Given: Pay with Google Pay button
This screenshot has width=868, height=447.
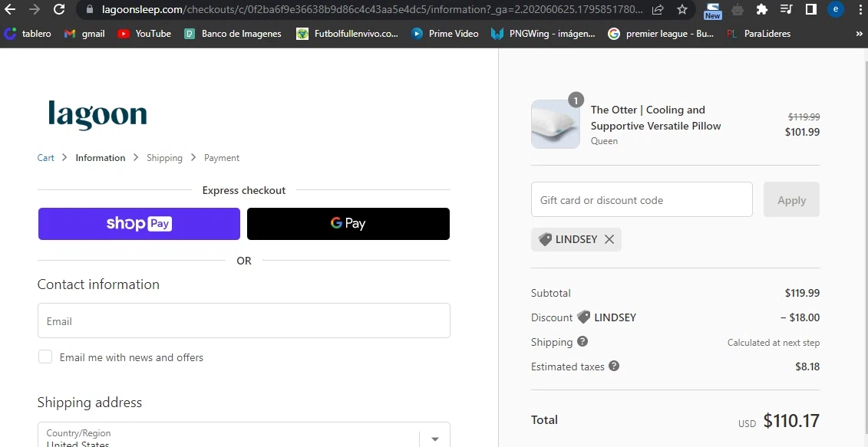Looking at the screenshot, I should tap(348, 224).
